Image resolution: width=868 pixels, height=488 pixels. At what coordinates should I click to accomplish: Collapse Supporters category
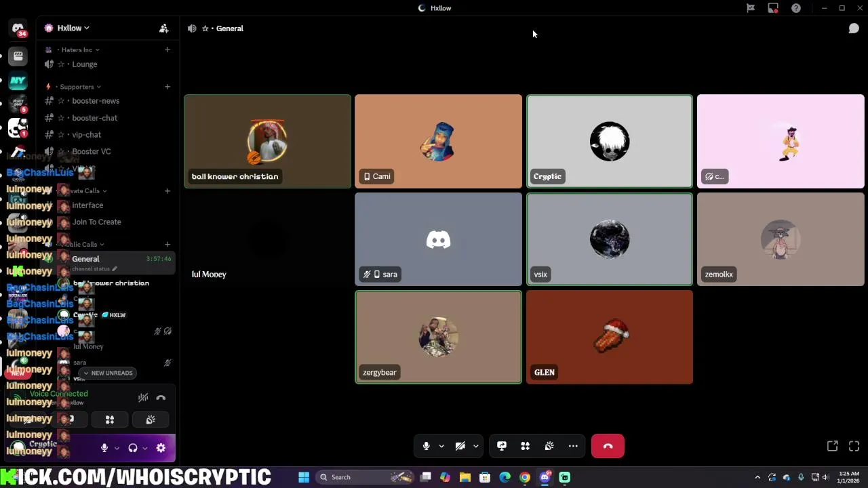[77, 87]
